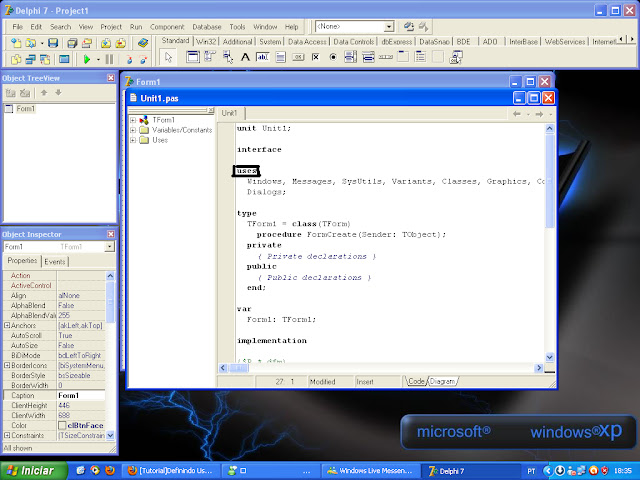The height and width of the screenshot is (480, 640).
Task: Click the Save current desktop icon
Action: click(x=409, y=27)
